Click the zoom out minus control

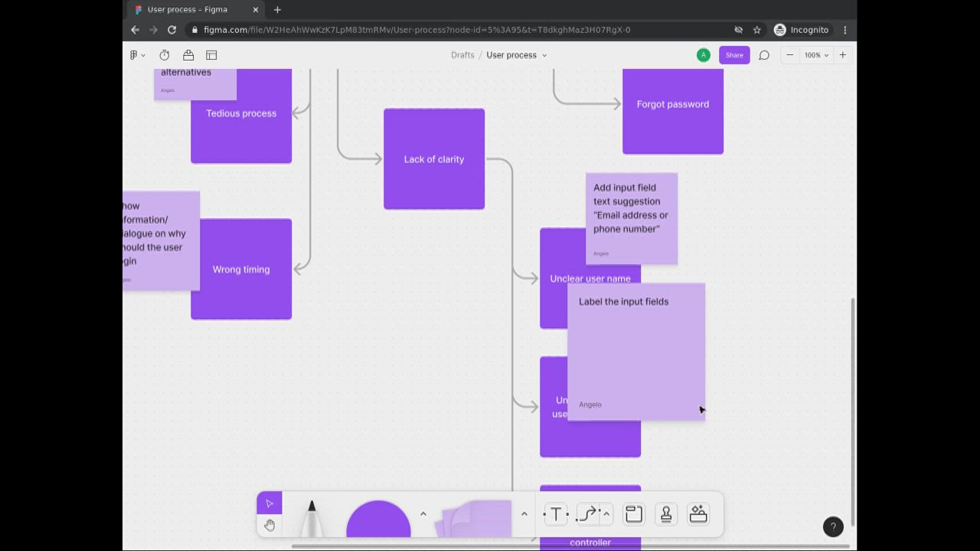click(x=789, y=55)
